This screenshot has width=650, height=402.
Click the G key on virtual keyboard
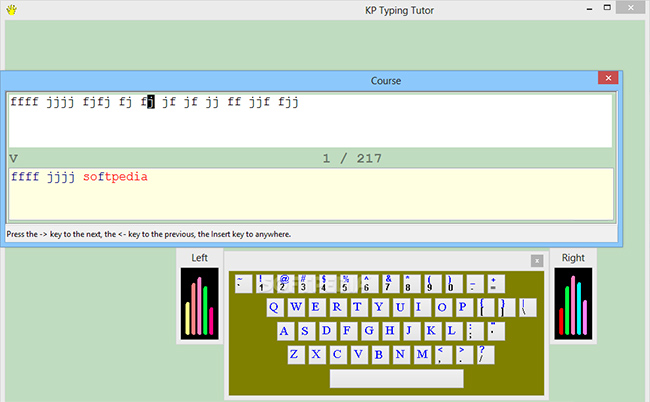click(369, 331)
